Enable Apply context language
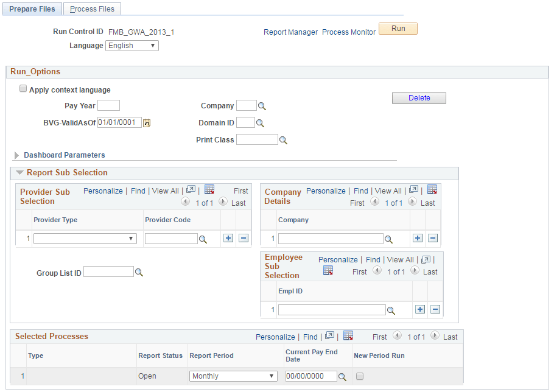This screenshot has width=554, height=392. click(x=23, y=88)
